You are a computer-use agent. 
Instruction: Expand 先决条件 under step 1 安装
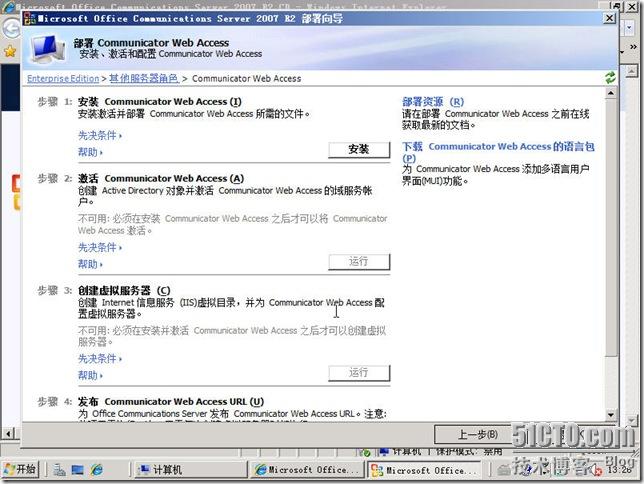pos(100,135)
